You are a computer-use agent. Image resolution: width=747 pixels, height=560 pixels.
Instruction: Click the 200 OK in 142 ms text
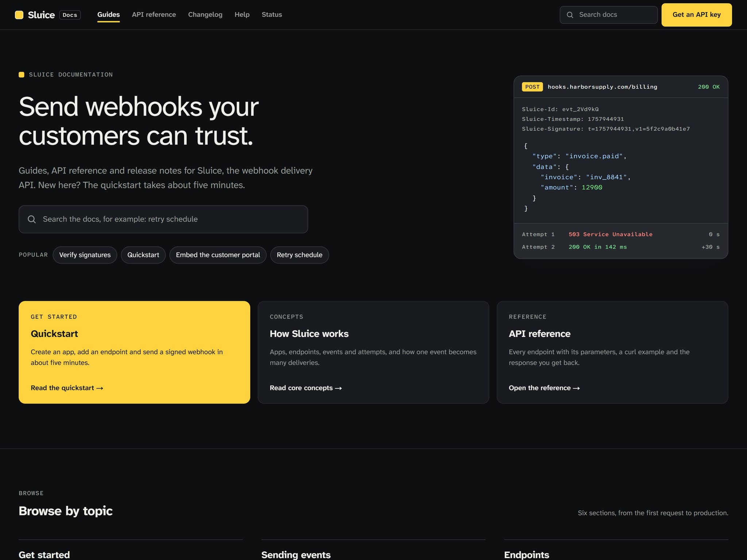pos(597,247)
